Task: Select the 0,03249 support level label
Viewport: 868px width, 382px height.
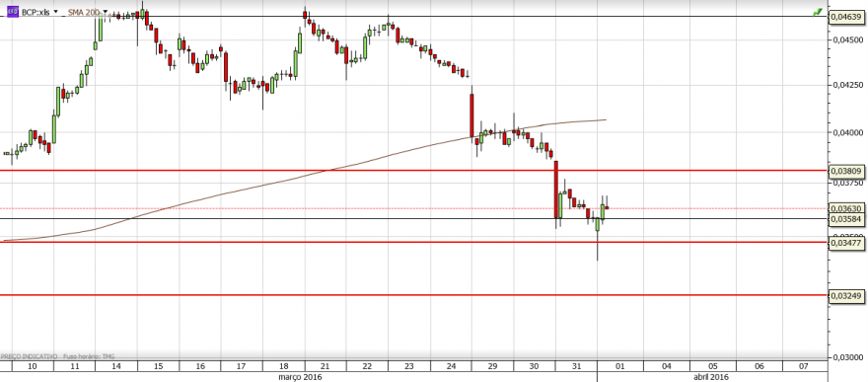Action: 846,296
